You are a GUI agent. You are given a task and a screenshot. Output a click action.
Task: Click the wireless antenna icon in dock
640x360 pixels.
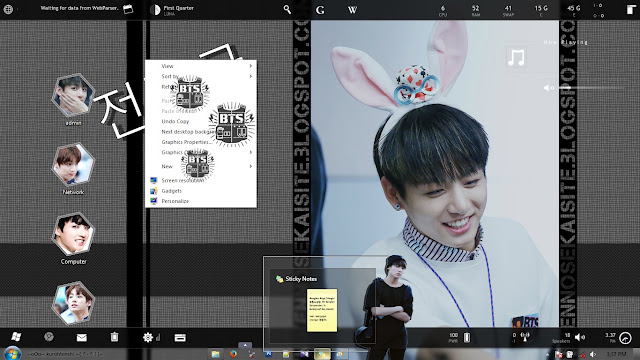[x=525, y=337]
